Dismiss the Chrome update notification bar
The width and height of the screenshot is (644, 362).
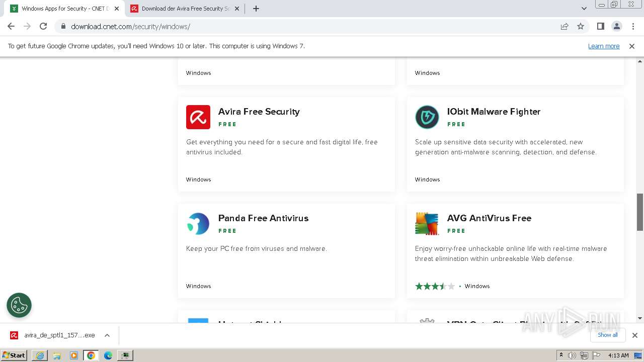click(x=632, y=46)
